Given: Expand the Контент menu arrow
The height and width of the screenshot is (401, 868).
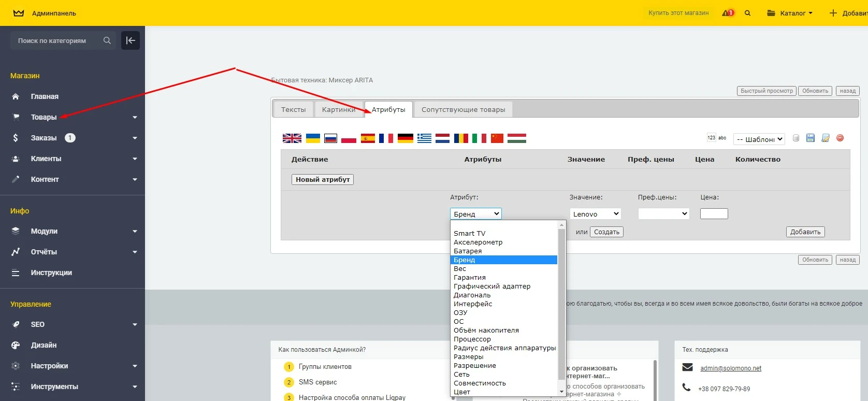Looking at the screenshot, I should [x=135, y=180].
